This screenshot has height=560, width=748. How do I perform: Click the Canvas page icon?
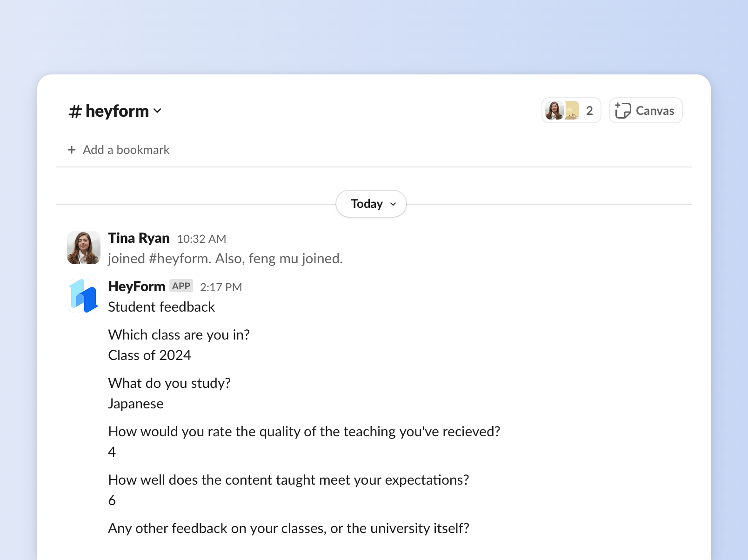623,110
